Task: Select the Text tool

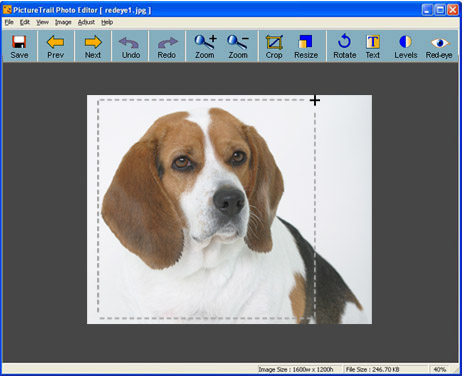Action: coord(373,46)
